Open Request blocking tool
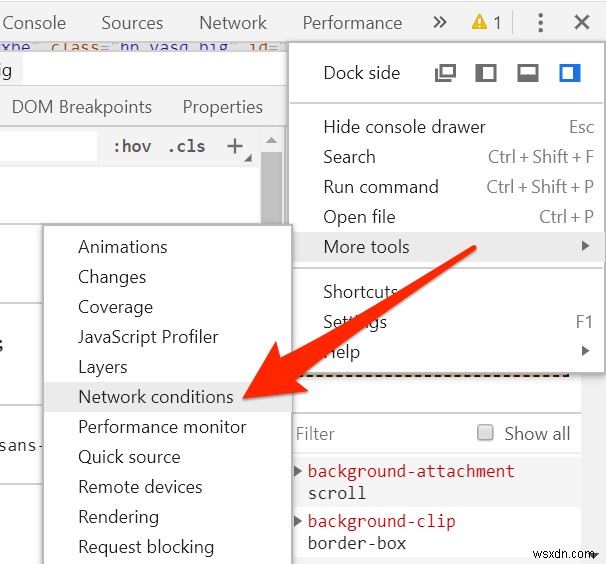This screenshot has height=564, width=606. (168, 547)
